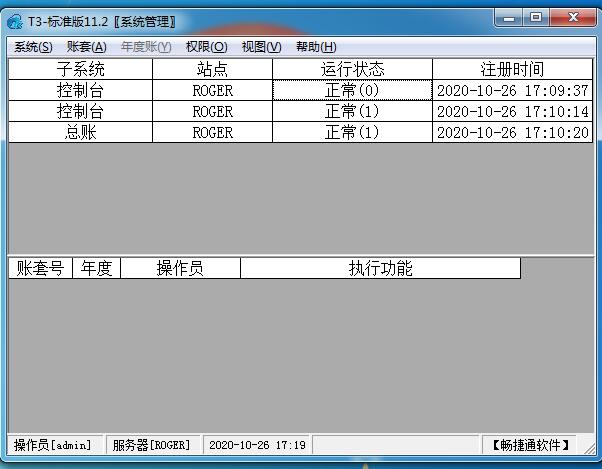The image size is (602, 469).
Task: Click the 注册时间 column header
Action: pyautogui.click(x=513, y=69)
